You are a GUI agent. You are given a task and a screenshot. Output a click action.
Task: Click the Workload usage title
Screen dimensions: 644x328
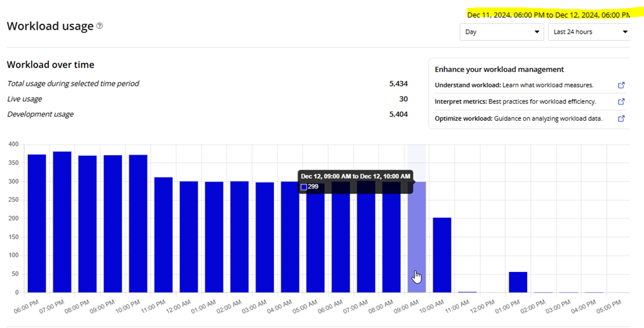50,26
